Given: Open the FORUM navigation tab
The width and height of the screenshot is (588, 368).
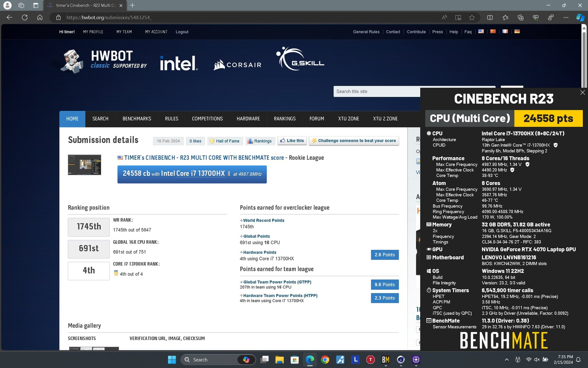Looking at the screenshot, I should click(316, 119).
